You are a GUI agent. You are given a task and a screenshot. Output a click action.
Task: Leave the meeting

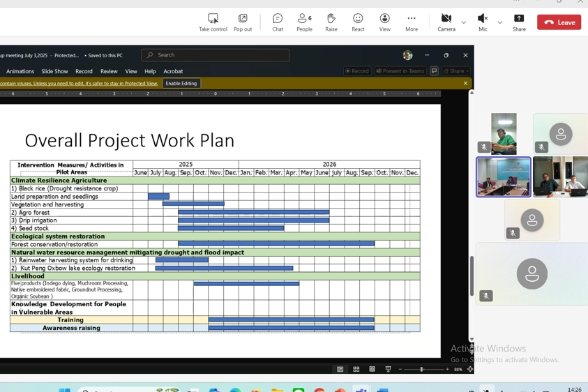559,22
